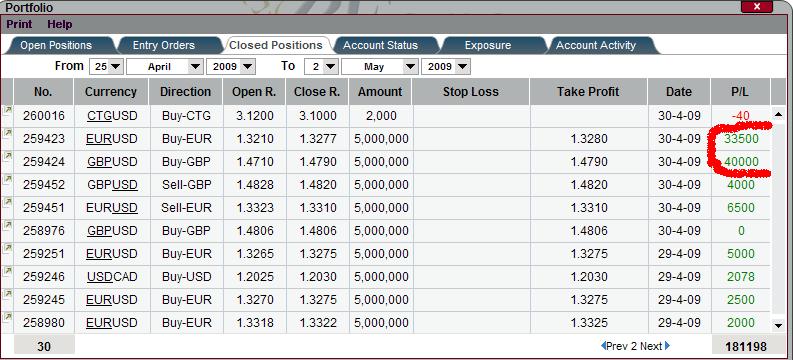The width and height of the screenshot is (793, 360).
Task: Sort by the P/L column header
Action: pos(740,92)
